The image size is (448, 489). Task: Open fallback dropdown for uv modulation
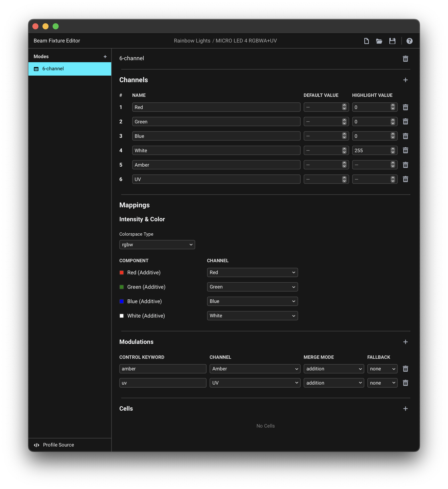[x=382, y=383]
